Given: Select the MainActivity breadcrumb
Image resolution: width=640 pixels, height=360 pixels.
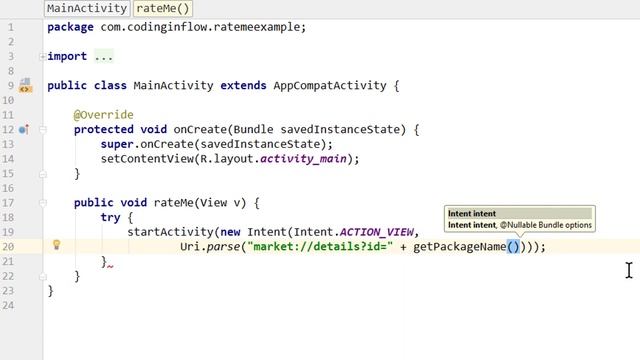Looking at the screenshot, I should [x=87, y=8].
